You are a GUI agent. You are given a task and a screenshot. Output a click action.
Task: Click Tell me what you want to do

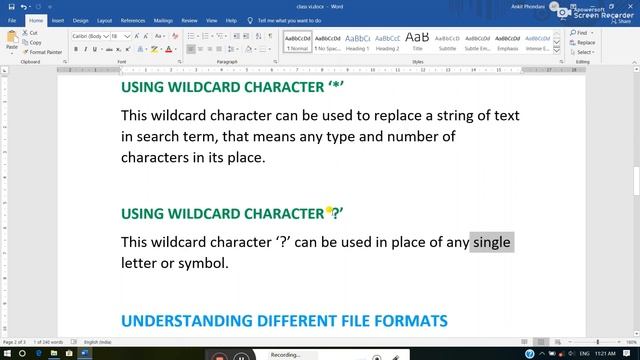coord(289,20)
